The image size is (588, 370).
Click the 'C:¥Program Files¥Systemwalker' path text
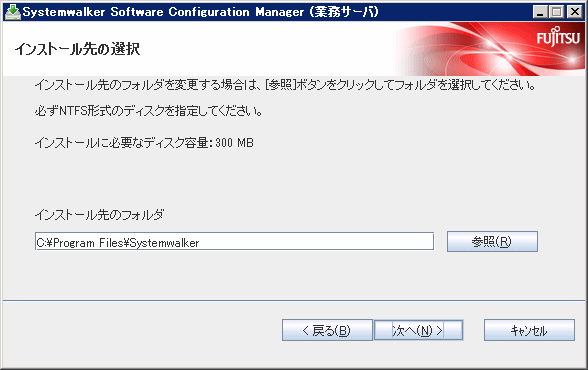(x=118, y=243)
